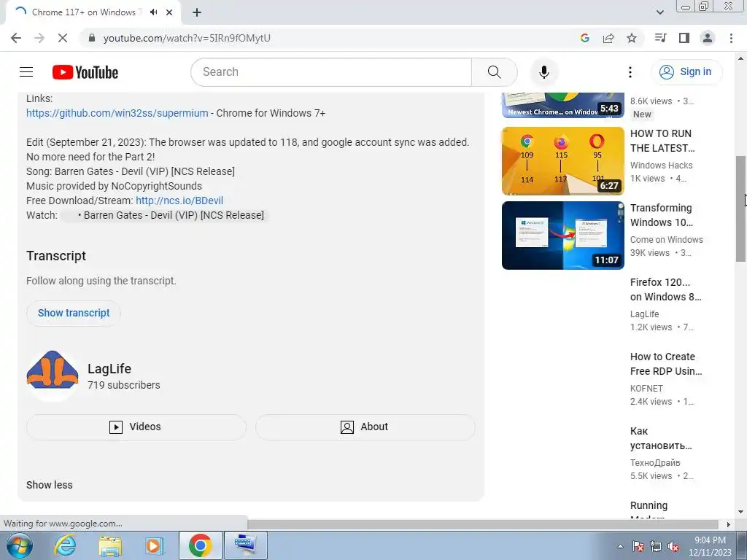
Task: Open YouTube settings three-dot menu
Action: click(x=630, y=72)
